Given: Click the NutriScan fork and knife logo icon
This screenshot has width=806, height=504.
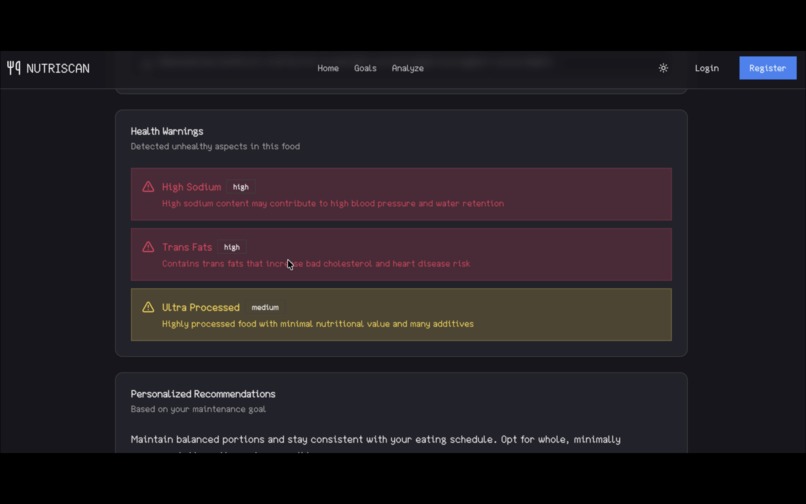Looking at the screenshot, I should pyautogui.click(x=13, y=68).
